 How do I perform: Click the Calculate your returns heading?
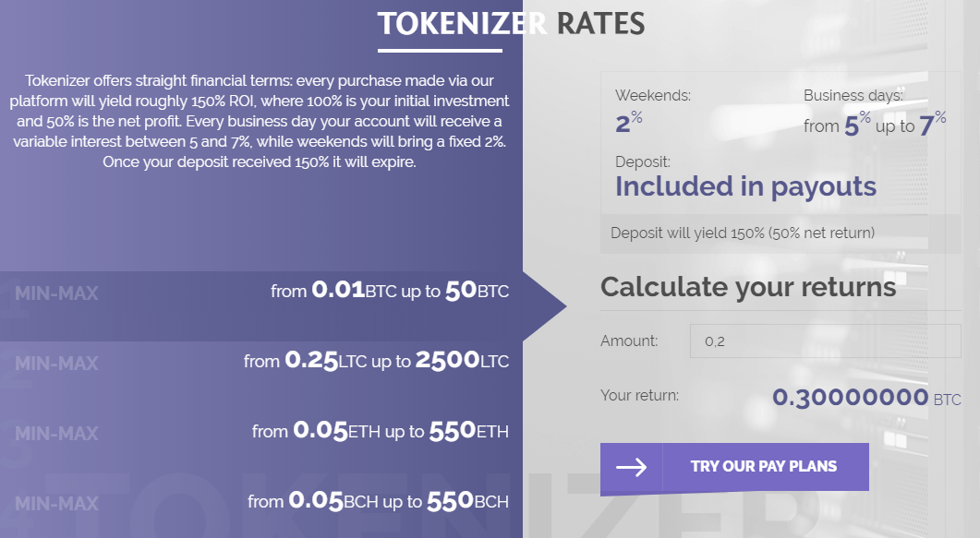click(x=748, y=287)
